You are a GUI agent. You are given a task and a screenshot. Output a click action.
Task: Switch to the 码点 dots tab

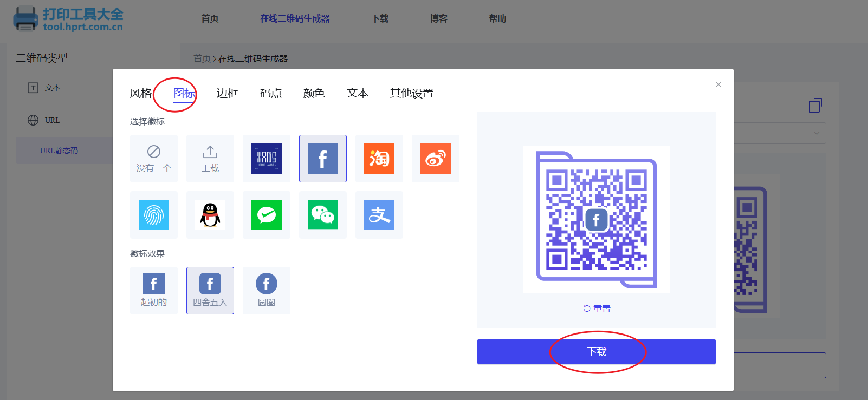tap(271, 93)
